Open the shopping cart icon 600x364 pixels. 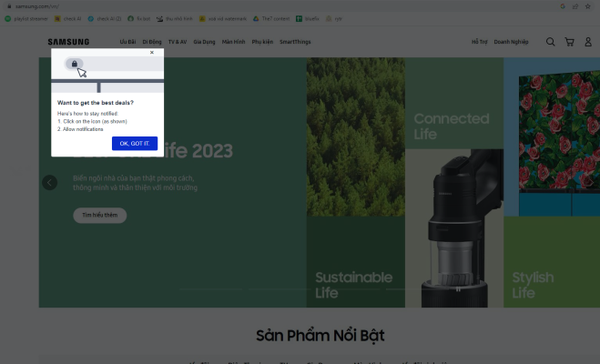569,42
